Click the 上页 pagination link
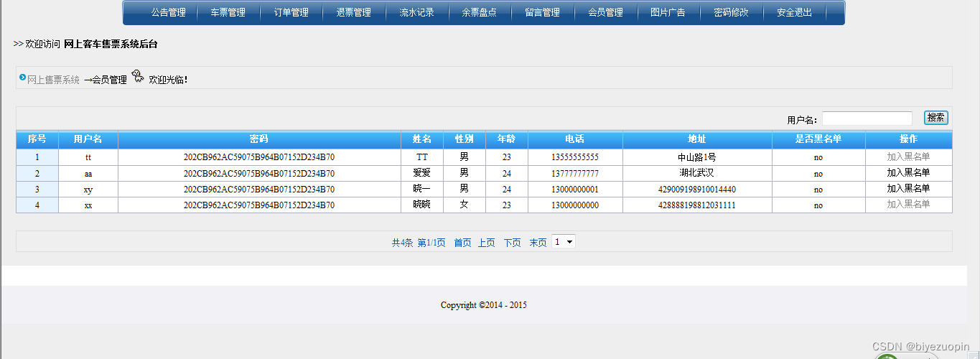The image size is (980, 359). tap(487, 243)
